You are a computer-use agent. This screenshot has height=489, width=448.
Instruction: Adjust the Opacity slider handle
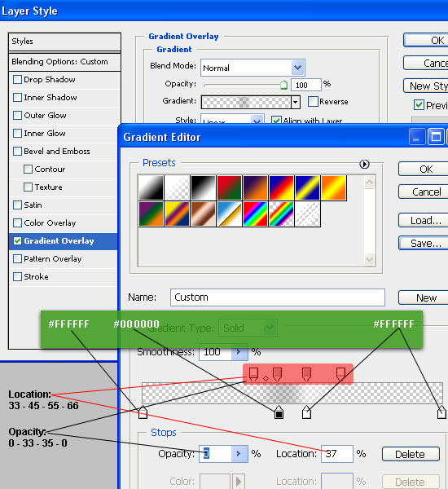click(x=283, y=85)
